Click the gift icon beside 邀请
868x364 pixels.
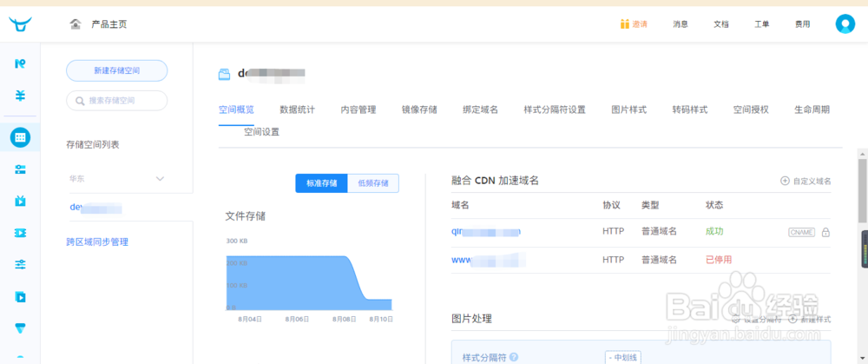click(x=624, y=23)
